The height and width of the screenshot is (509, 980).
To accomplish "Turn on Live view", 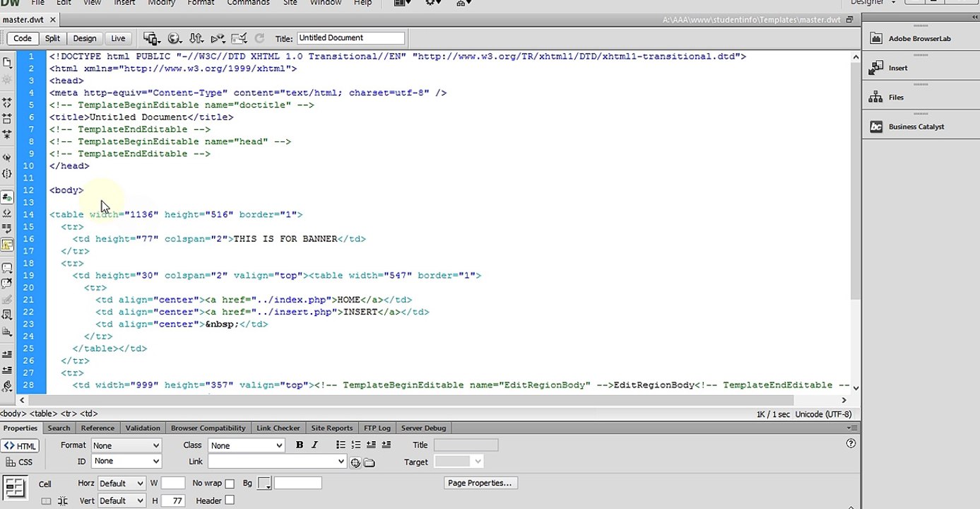I will point(118,38).
